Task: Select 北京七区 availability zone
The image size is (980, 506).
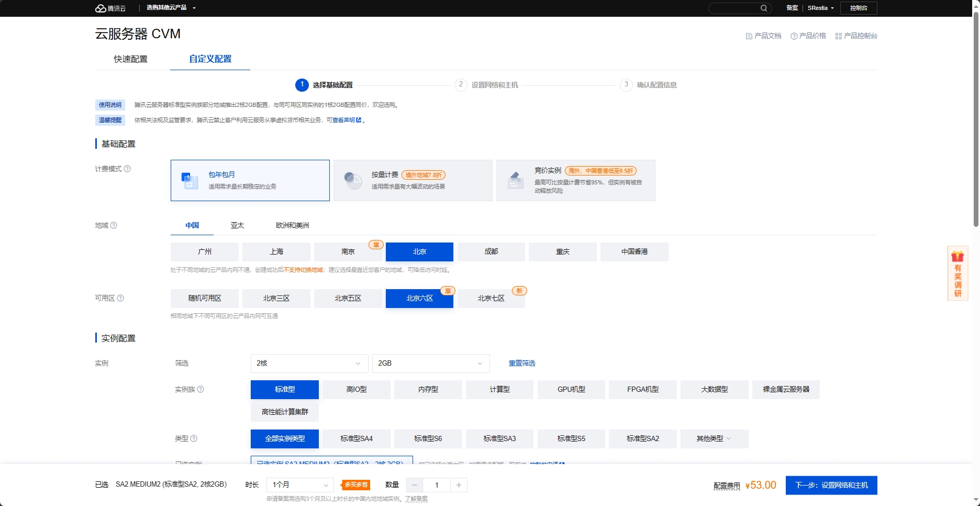Action: pyautogui.click(x=491, y=299)
